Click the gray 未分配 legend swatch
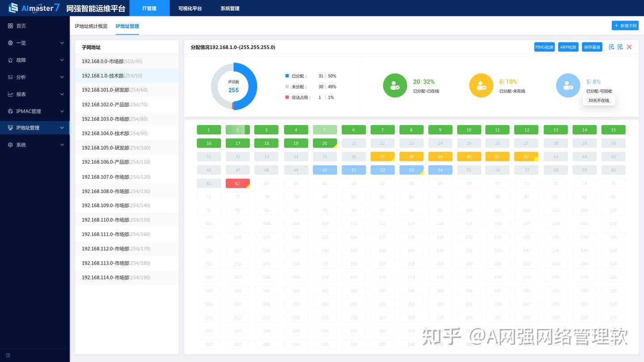Viewport: 644px width, 362px height. tap(287, 87)
